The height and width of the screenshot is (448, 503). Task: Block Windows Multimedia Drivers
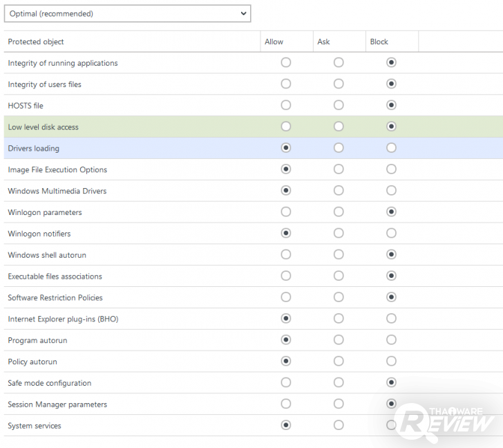(392, 191)
